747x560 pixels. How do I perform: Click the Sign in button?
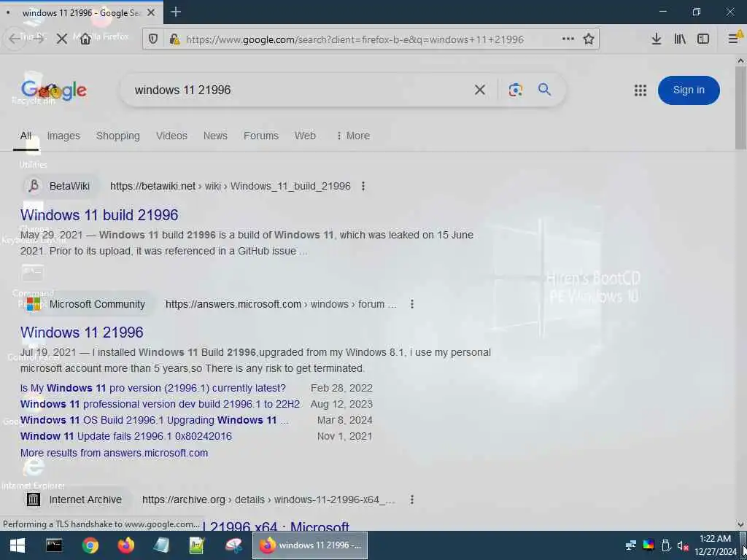point(689,90)
